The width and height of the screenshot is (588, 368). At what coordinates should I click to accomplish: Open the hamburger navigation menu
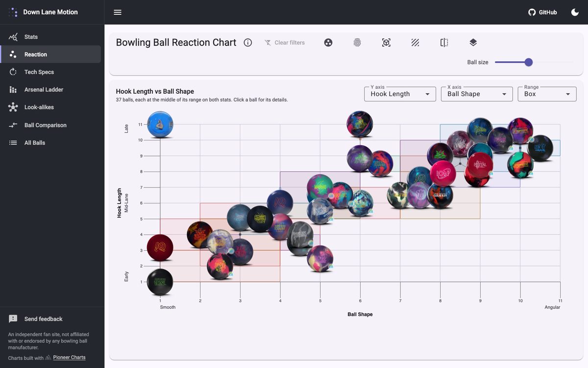coord(118,12)
